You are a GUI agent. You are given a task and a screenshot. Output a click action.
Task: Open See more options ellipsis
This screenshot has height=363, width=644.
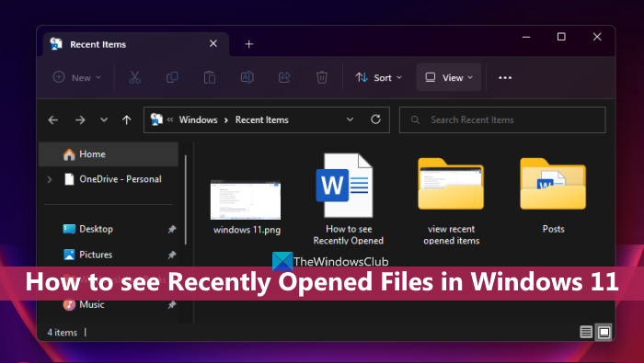[x=505, y=77]
